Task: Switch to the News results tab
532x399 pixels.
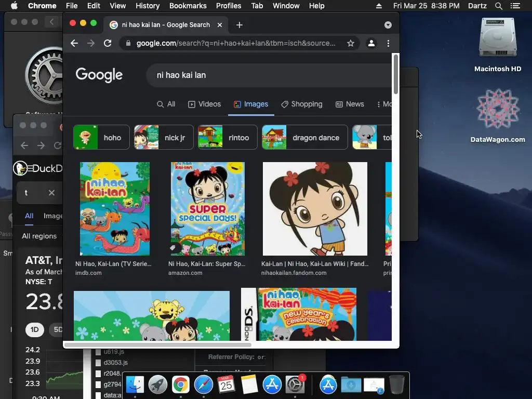Action: [x=350, y=104]
